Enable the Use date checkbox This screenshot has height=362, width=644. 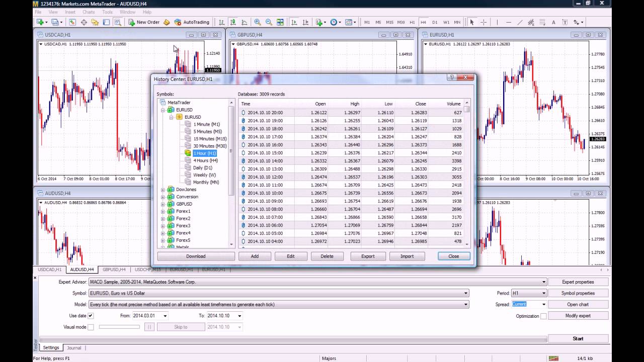[x=91, y=316]
